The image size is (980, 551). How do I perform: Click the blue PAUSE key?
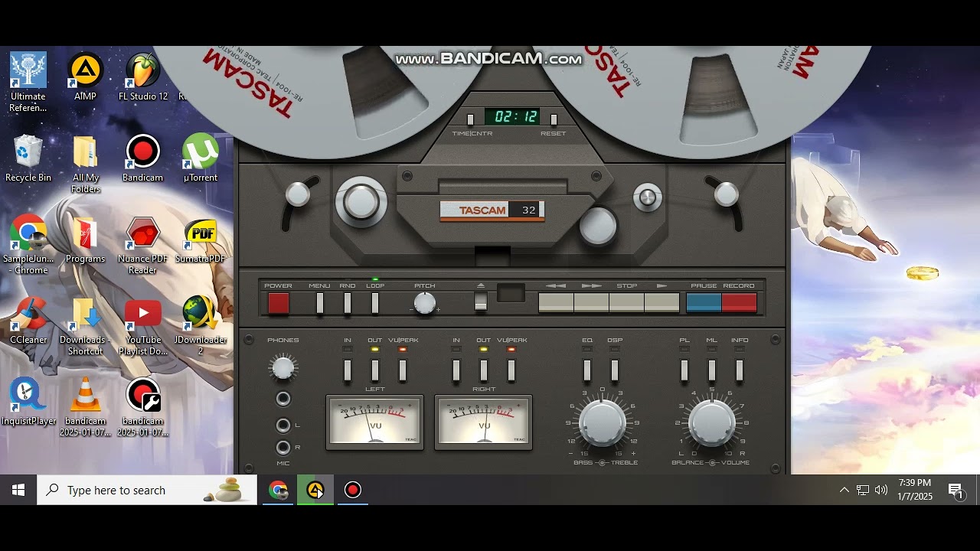(x=704, y=303)
